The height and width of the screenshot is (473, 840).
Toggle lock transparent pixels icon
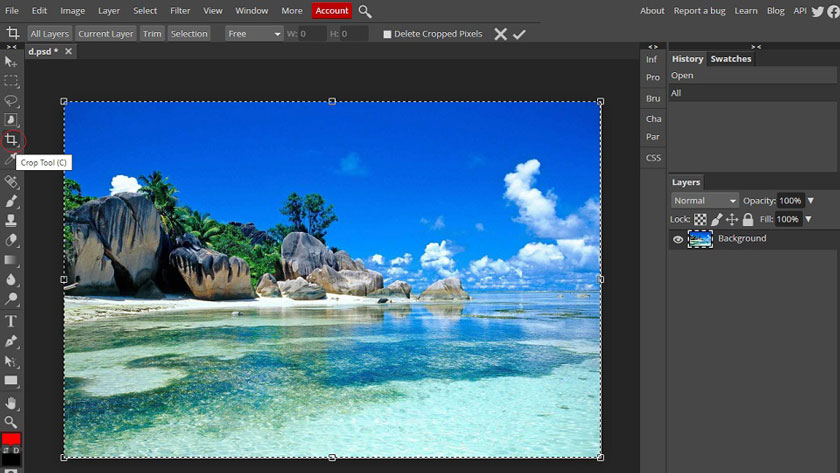[x=700, y=219]
